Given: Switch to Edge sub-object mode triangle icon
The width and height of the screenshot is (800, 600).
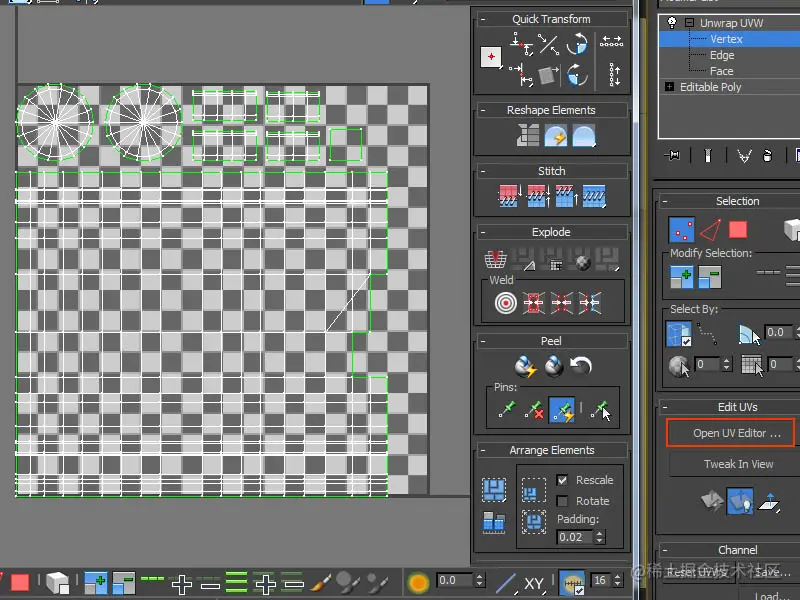Looking at the screenshot, I should pyautogui.click(x=710, y=230).
